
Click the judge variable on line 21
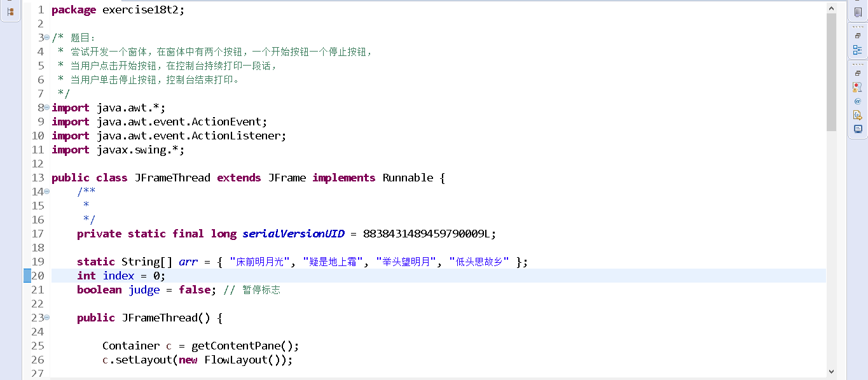coord(144,290)
